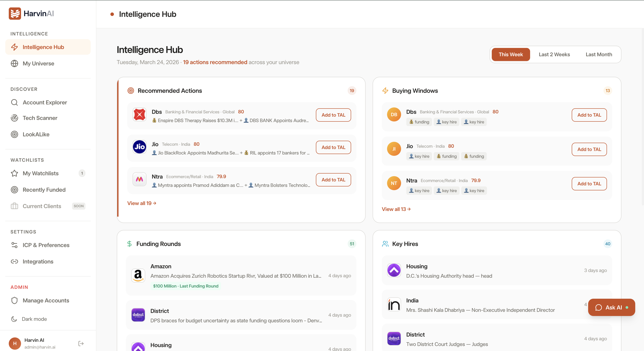Open the District funding round entry
The width and height of the screenshot is (644, 351).
[x=241, y=315]
